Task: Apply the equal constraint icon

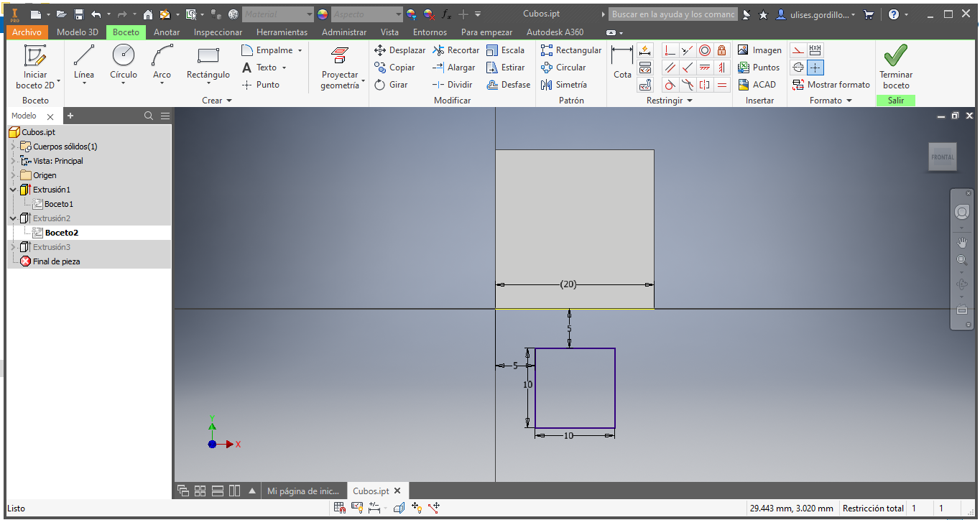Action: (x=722, y=85)
